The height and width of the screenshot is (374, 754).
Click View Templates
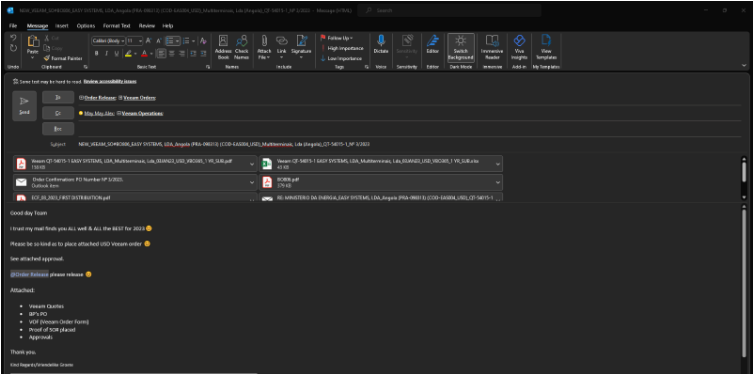point(546,47)
